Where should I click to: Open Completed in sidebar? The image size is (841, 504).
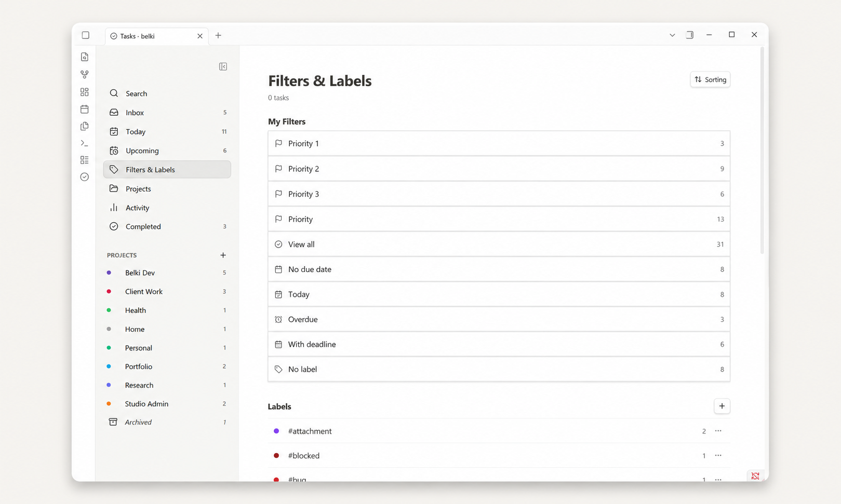coord(167,226)
